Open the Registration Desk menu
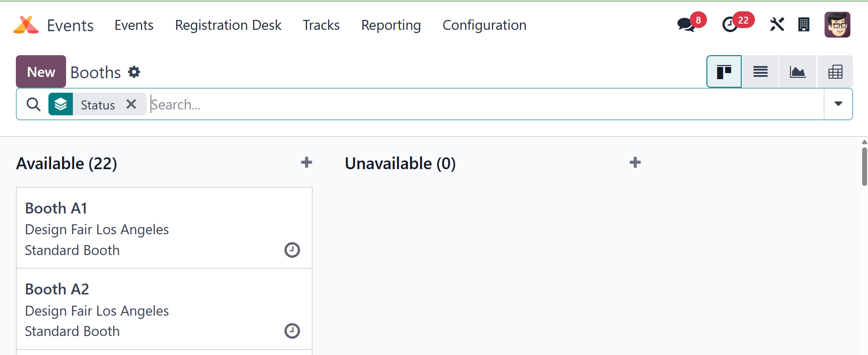Viewport: 868px width, 355px height. pos(228,25)
